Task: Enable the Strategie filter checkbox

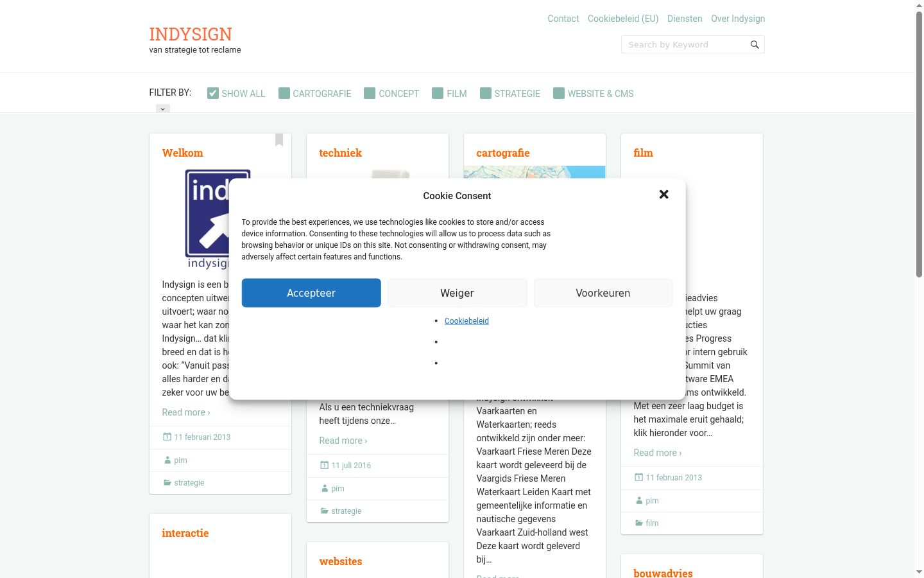Action: click(x=486, y=93)
